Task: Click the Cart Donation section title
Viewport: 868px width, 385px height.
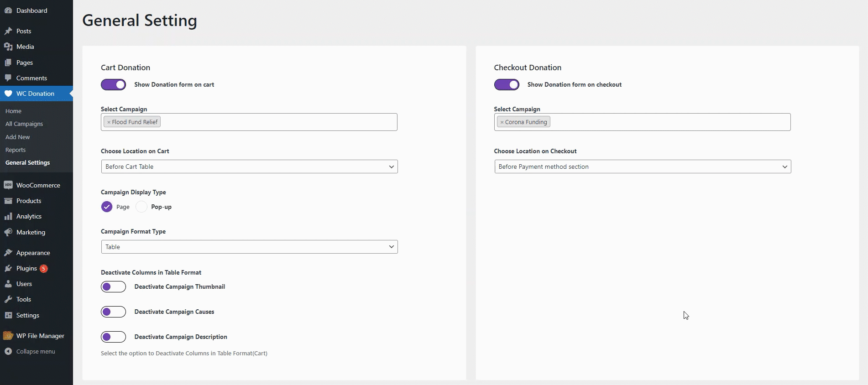Action: (125, 68)
